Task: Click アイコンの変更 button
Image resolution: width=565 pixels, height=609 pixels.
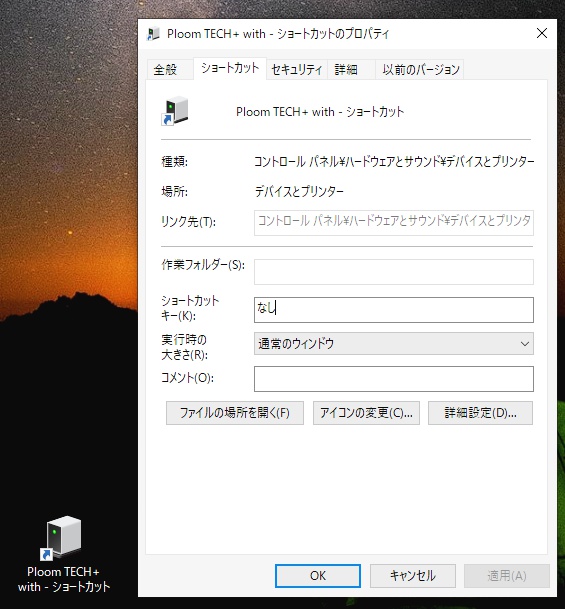Action: click(x=366, y=413)
